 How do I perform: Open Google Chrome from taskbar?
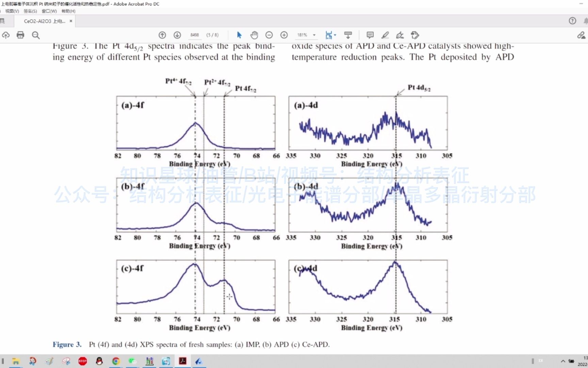[x=116, y=361]
